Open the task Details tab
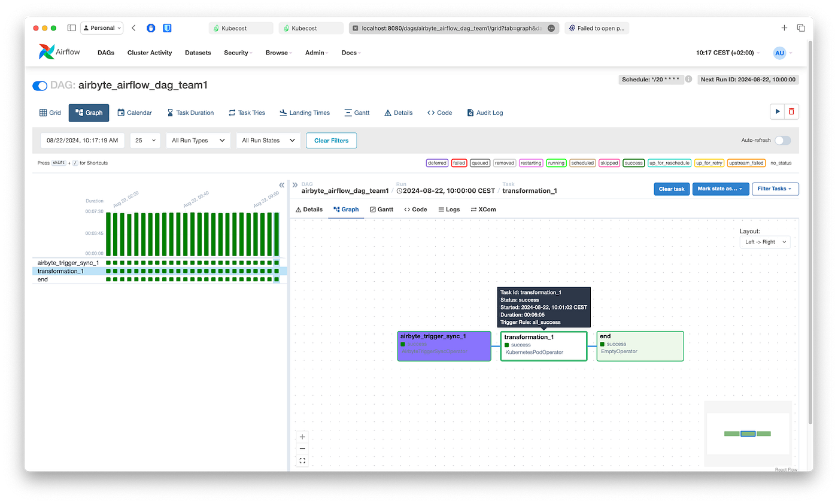Screen dimensions: 838x504 click(x=309, y=210)
